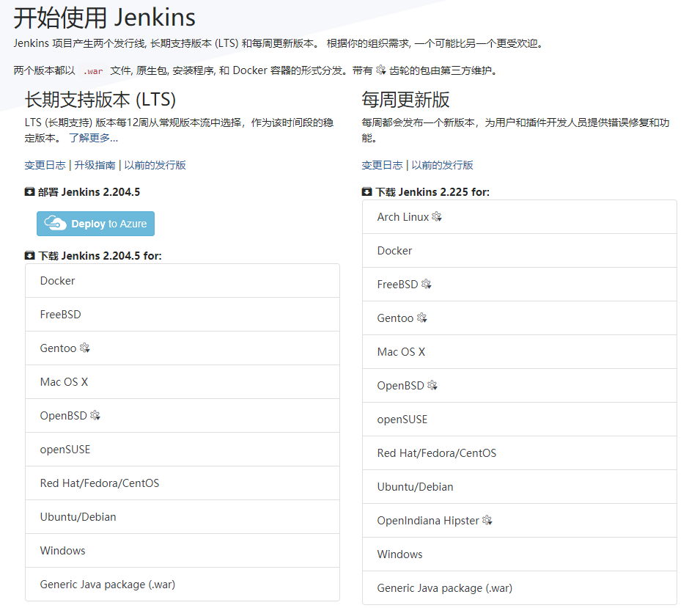Select OpenBSD in weekly download list
The width and height of the screenshot is (700, 608).
[x=520, y=386]
